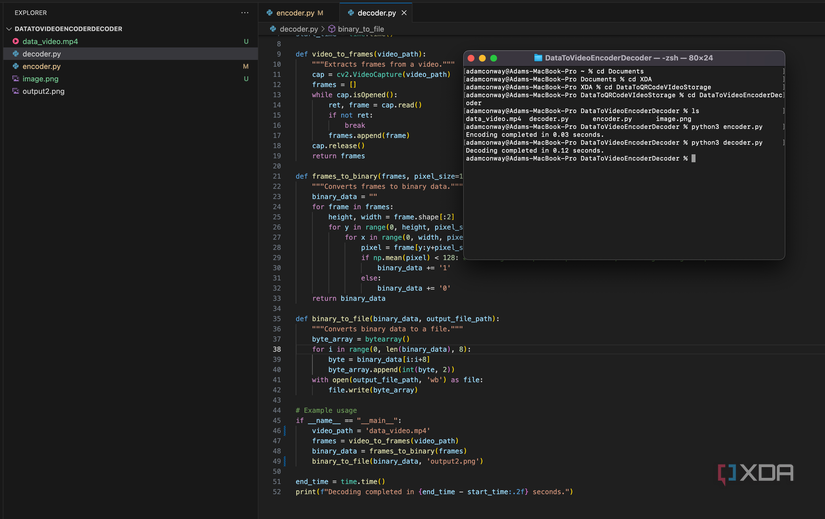Click the def video_to_frames function line
This screenshot has height=519, width=825.
(x=360, y=54)
